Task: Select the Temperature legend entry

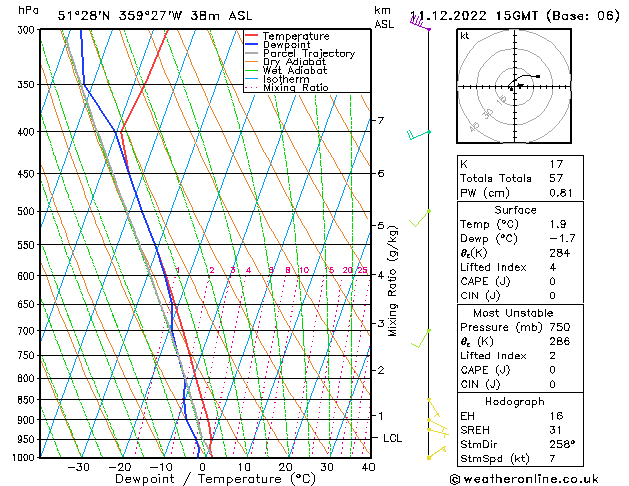Action: pos(296,36)
